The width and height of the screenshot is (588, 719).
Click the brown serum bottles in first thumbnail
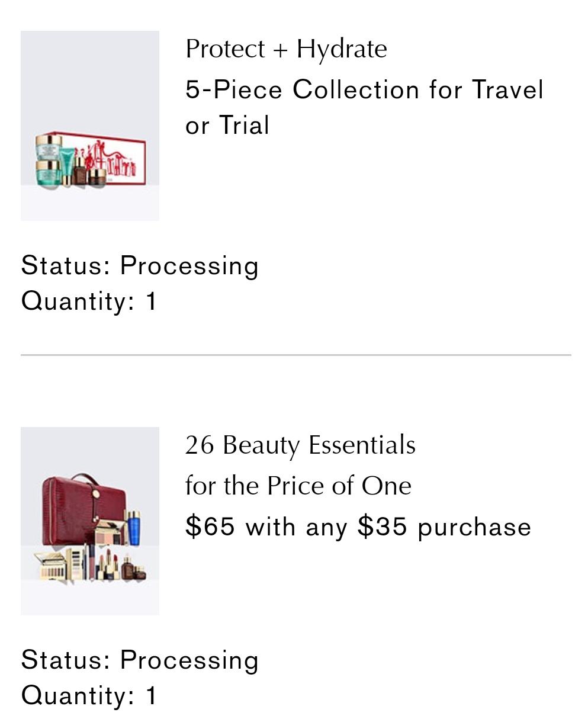pyautogui.click(x=89, y=172)
